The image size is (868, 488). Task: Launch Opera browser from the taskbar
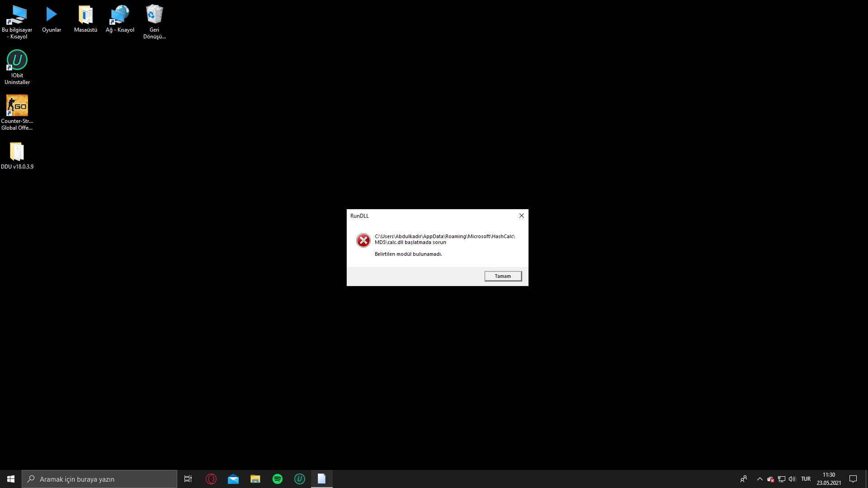[211, 479]
